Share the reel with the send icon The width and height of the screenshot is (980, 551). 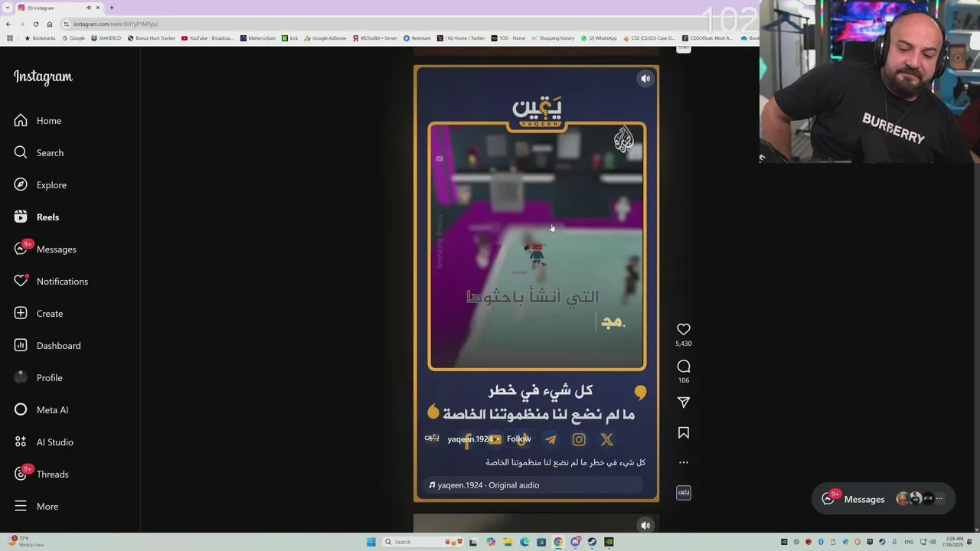[x=684, y=403]
